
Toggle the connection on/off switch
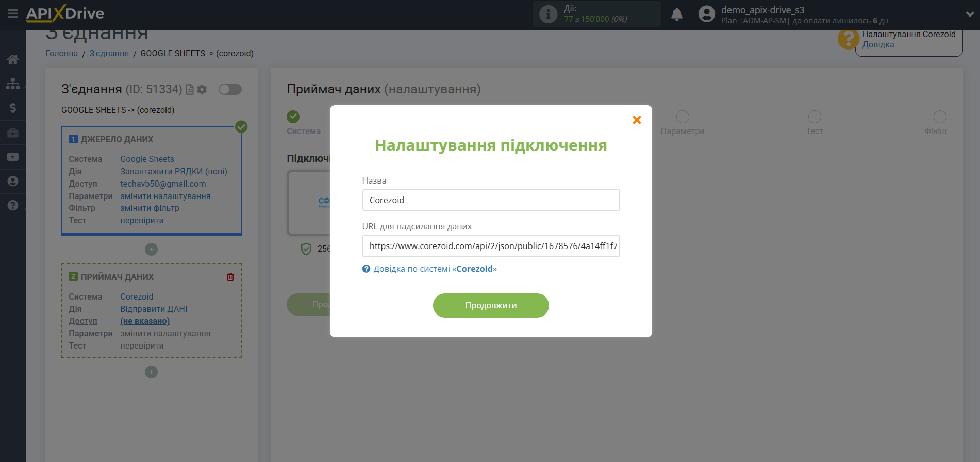(x=230, y=89)
